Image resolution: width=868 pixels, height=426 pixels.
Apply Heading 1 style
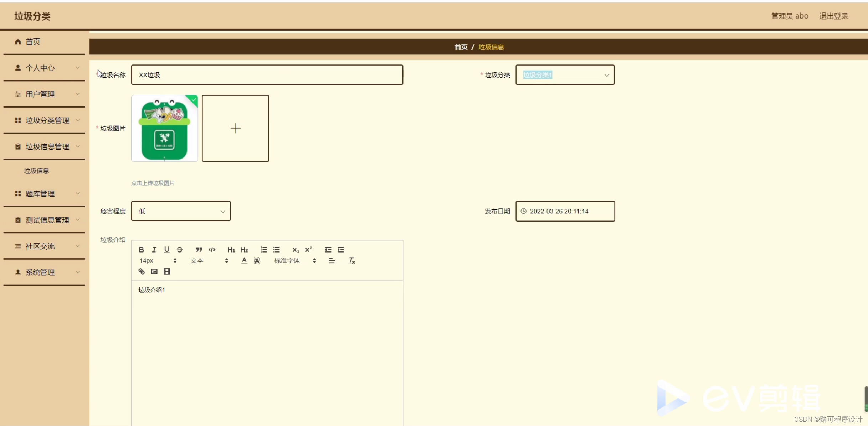click(231, 250)
